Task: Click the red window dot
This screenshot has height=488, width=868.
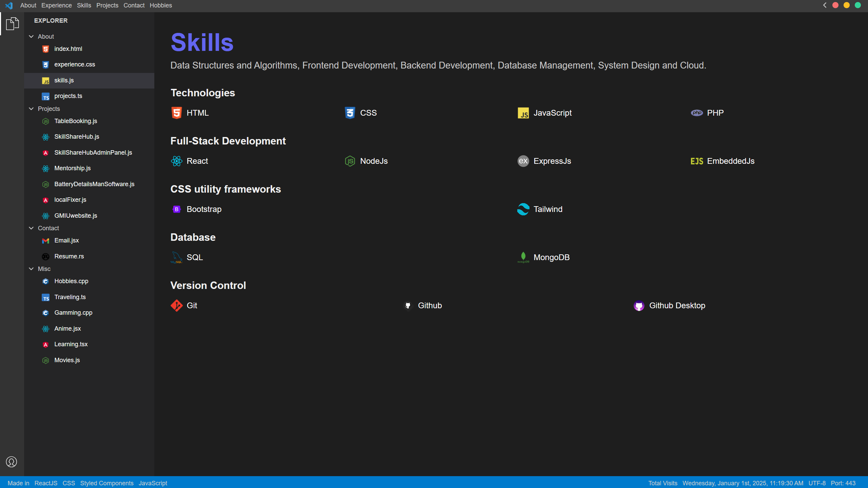Action: coord(835,5)
